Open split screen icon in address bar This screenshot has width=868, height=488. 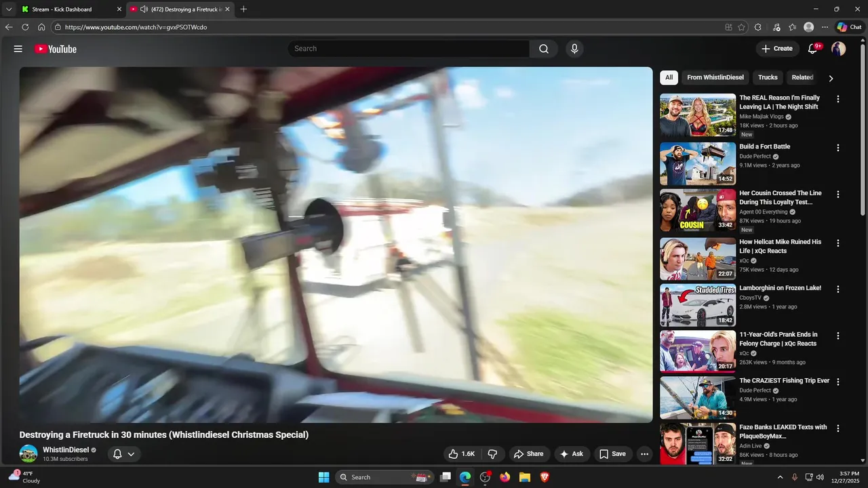pyautogui.click(x=728, y=27)
